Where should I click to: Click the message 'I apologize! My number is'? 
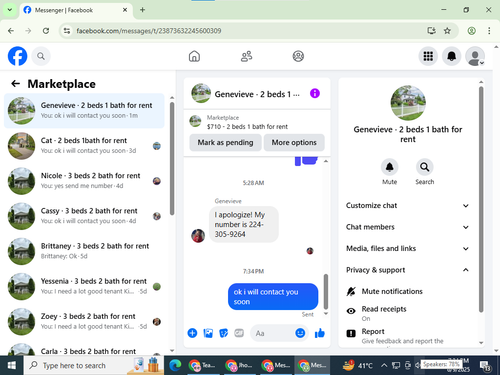pos(244,224)
